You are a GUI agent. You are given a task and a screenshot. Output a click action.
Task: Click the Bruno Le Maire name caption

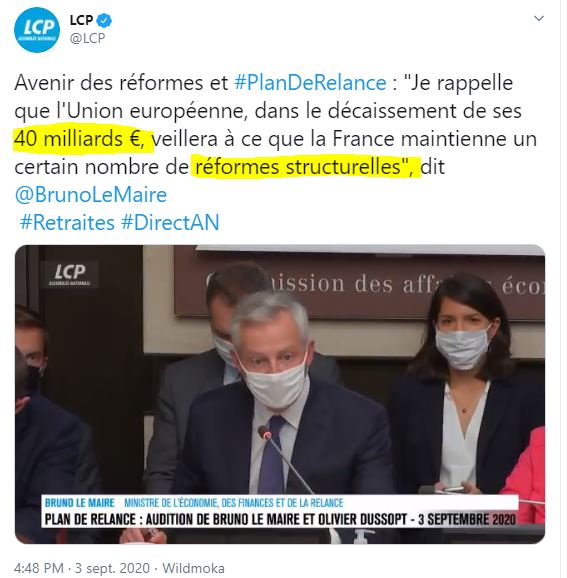point(80,502)
